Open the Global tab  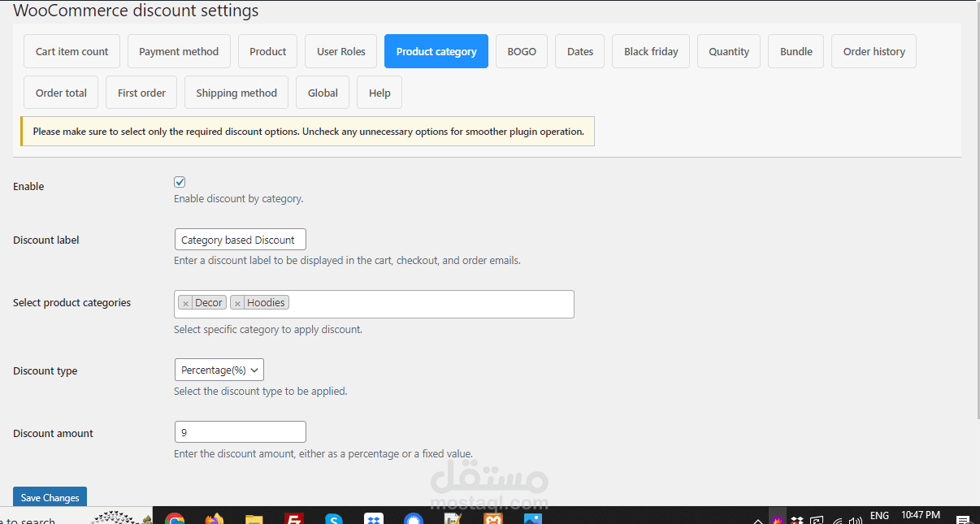pos(323,93)
